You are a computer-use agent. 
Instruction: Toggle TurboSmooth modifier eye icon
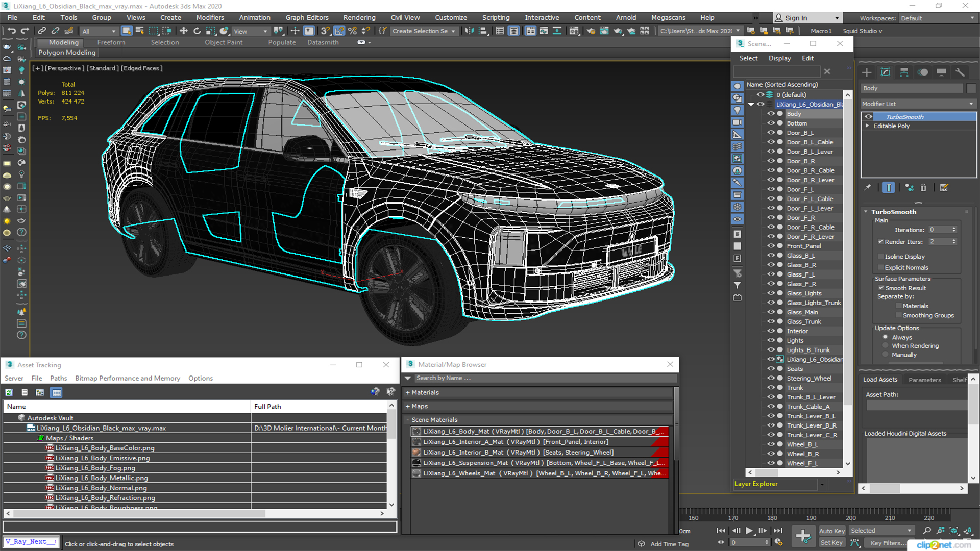[x=868, y=117]
